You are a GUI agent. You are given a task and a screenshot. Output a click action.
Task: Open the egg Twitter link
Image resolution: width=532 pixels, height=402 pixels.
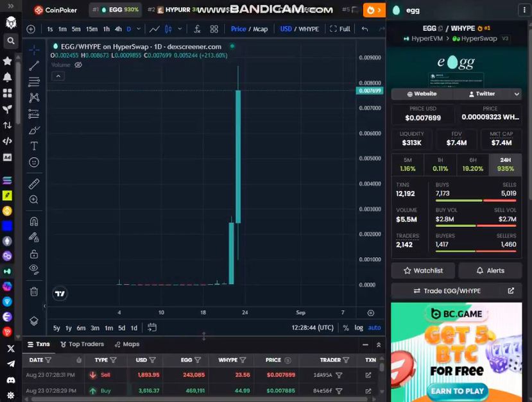pyautogui.click(x=482, y=94)
